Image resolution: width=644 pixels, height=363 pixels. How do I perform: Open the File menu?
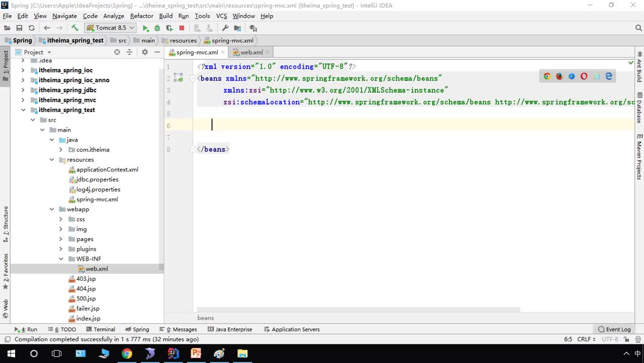(7, 16)
